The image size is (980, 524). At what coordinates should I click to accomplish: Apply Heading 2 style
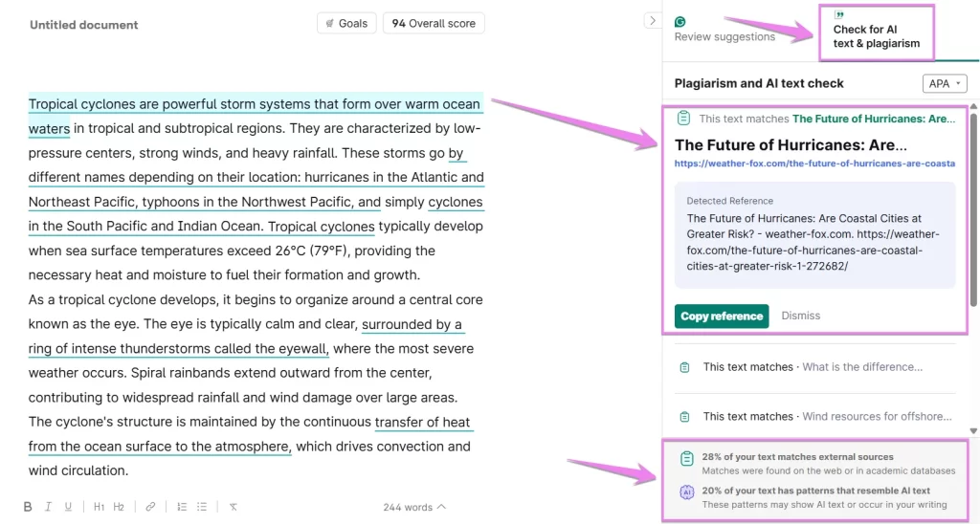120,507
